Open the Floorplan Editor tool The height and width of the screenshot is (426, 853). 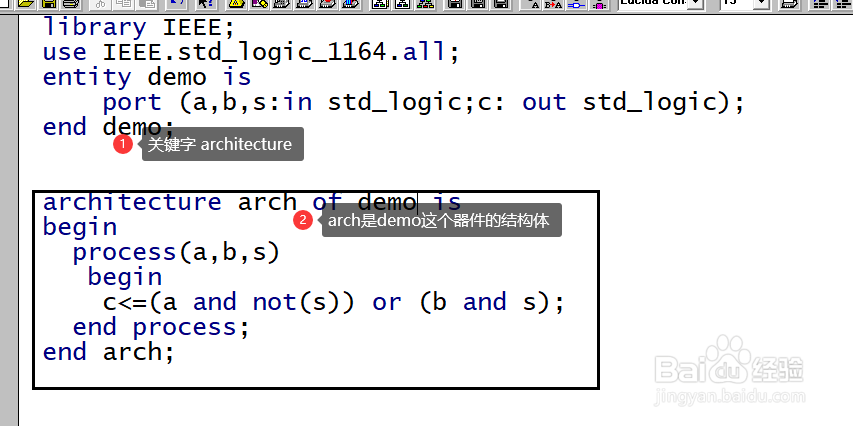point(259,4)
